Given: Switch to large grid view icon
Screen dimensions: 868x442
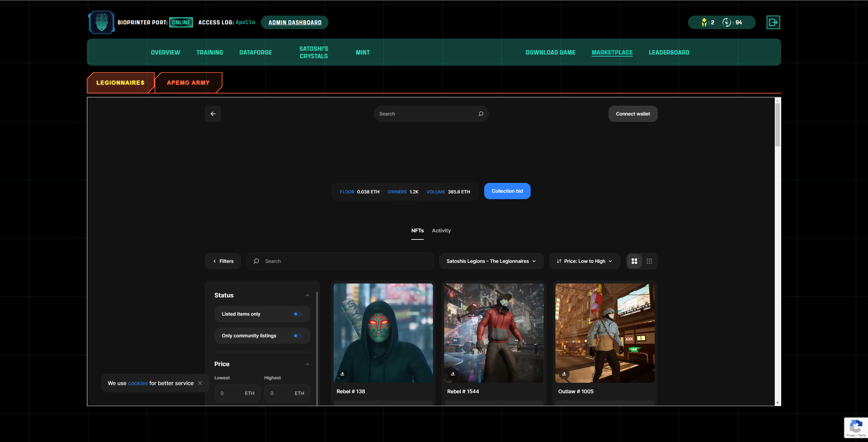Looking at the screenshot, I should pyautogui.click(x=634, y=261).
